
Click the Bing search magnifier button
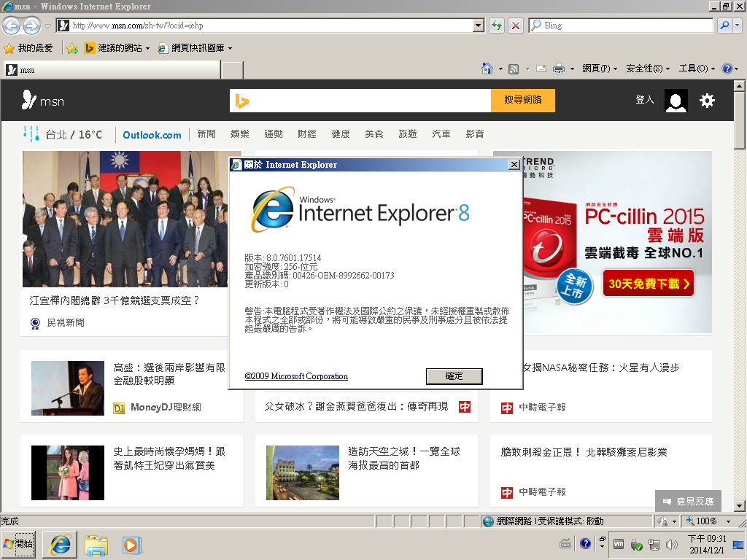tap(724, 26)
